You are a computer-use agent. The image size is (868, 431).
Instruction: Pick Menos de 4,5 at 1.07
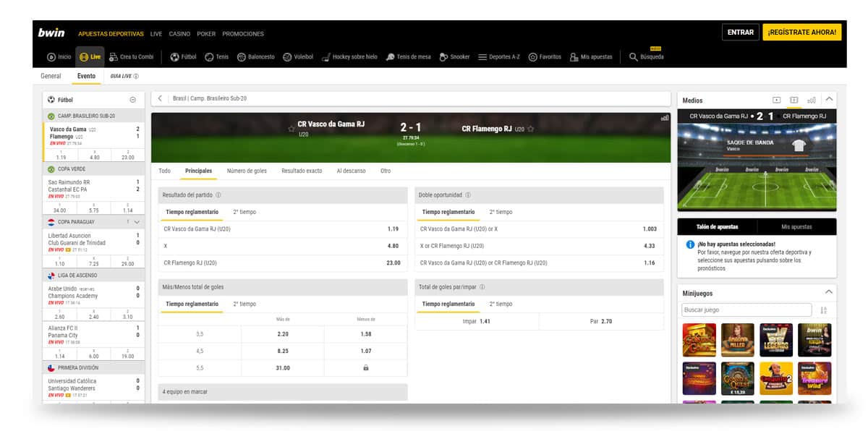(x=365, y=351)
